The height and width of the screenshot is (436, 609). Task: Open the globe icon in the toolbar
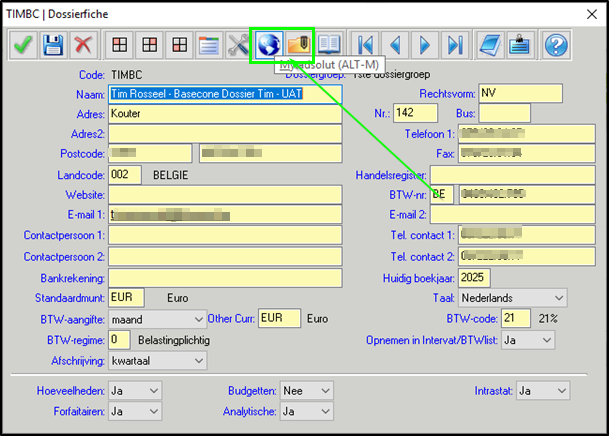pyautogui.click(x=268, y=45)
